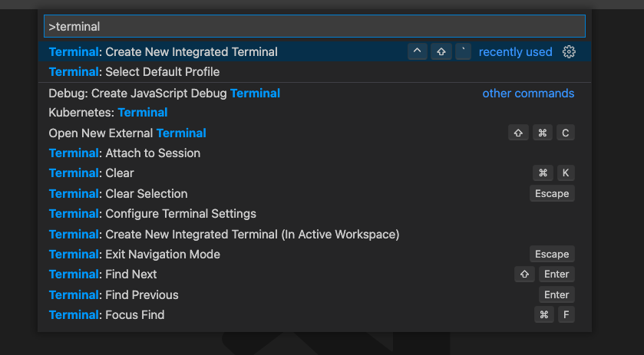Click the Command key icon beside Terminal: Clear

pyautogui.click(x=543, y=173)
